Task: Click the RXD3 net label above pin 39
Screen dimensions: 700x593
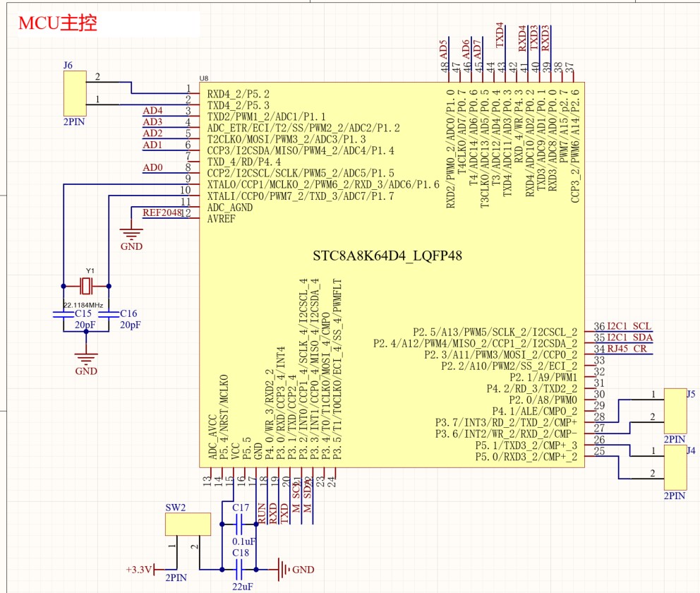Action: tap(545, 38)
